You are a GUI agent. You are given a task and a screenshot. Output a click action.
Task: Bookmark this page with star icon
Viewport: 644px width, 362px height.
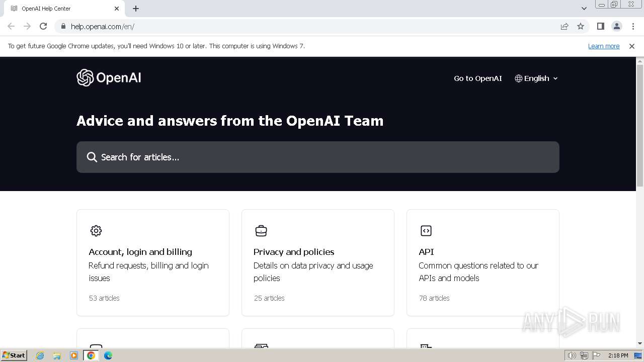[x=581, y=26]
